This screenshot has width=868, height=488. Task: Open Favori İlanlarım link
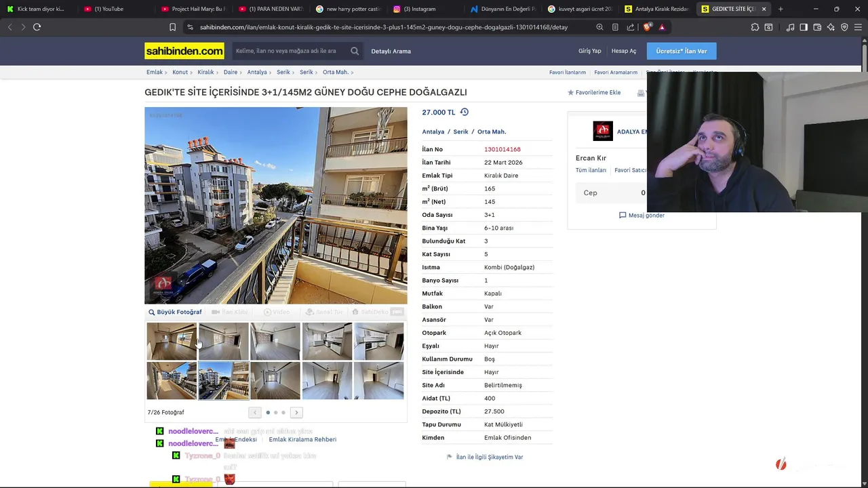pos(568,73)
